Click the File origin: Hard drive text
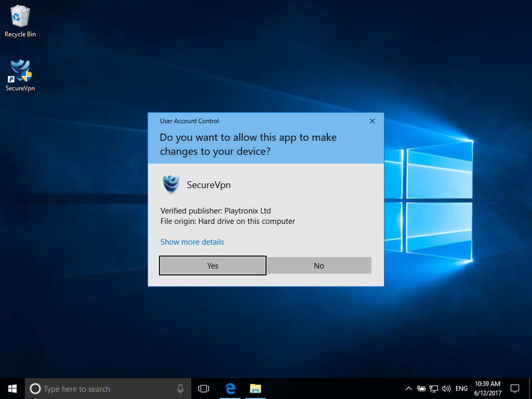 coord(228,221)
